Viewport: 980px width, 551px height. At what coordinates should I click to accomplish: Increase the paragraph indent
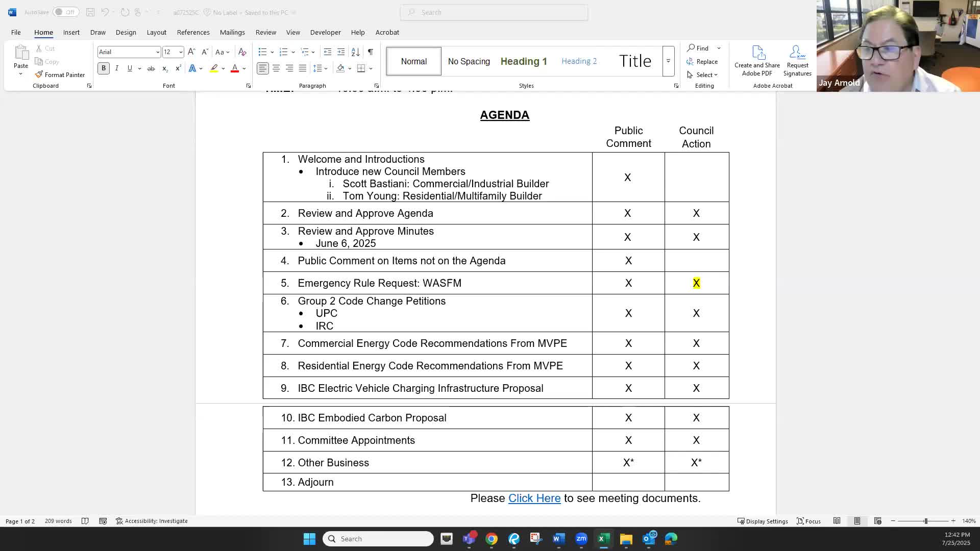point(341,52)
